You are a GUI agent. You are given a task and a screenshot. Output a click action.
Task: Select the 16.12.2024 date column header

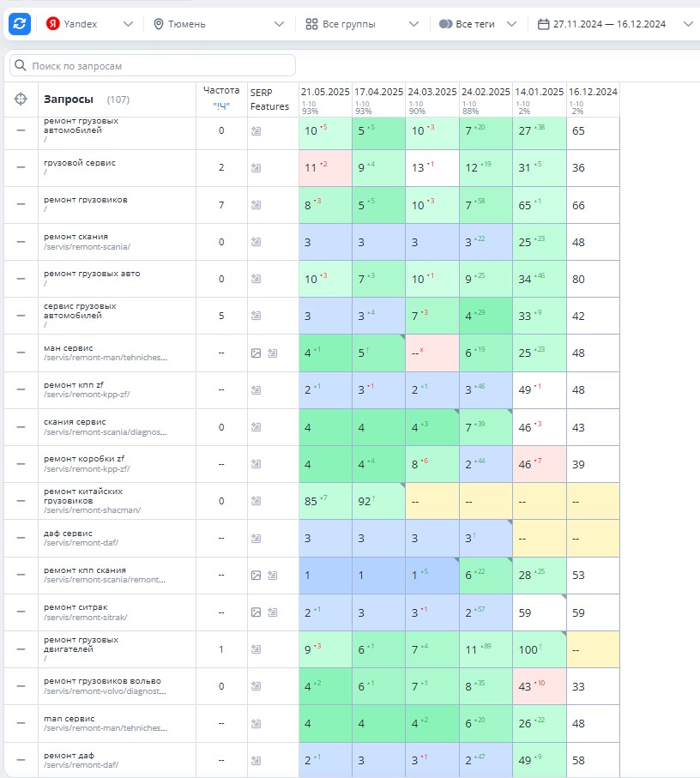pyautogui.click(x=593, y=92)
